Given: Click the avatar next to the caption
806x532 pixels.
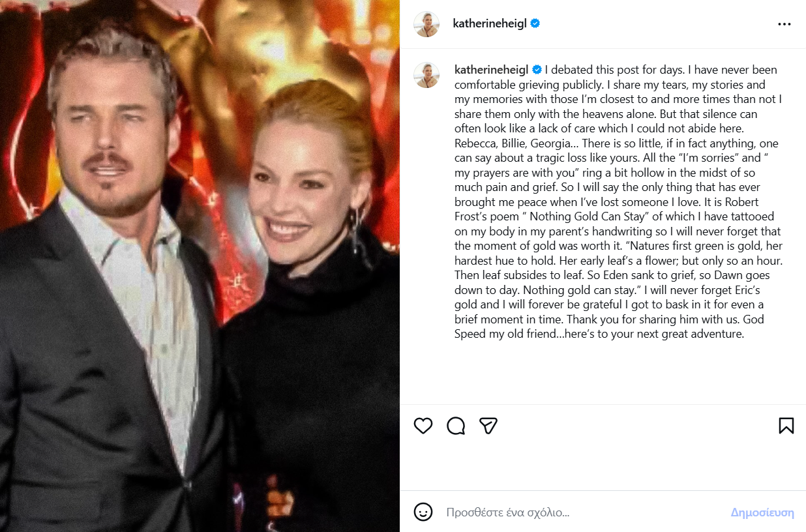Looking at the screenshot, I should 426,75.
